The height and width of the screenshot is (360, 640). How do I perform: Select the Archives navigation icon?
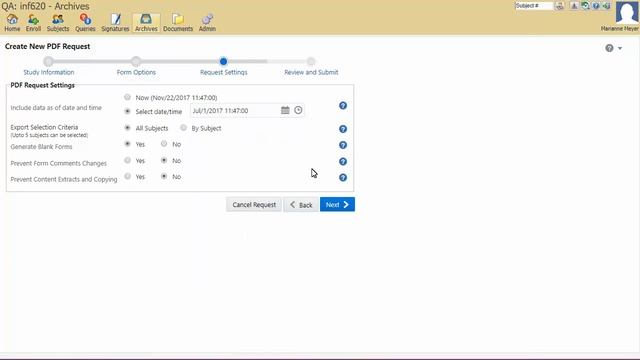click(146, 22)
